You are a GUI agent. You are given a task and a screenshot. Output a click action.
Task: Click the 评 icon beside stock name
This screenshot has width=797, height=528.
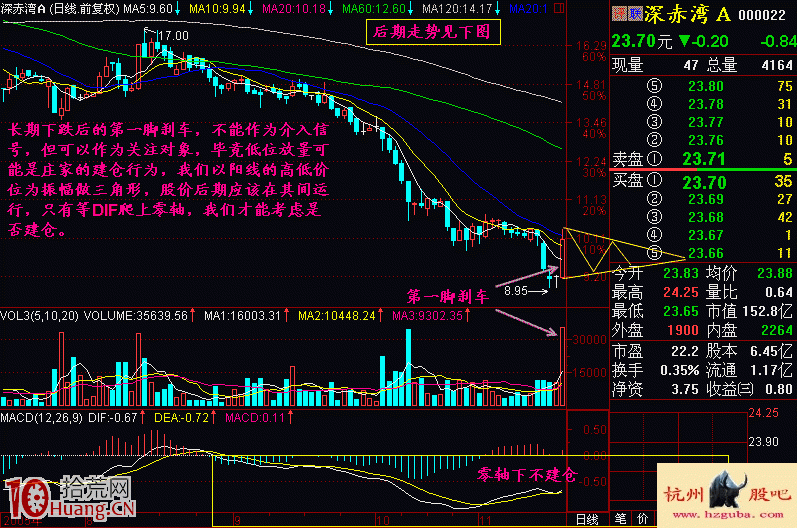[619, 14]
